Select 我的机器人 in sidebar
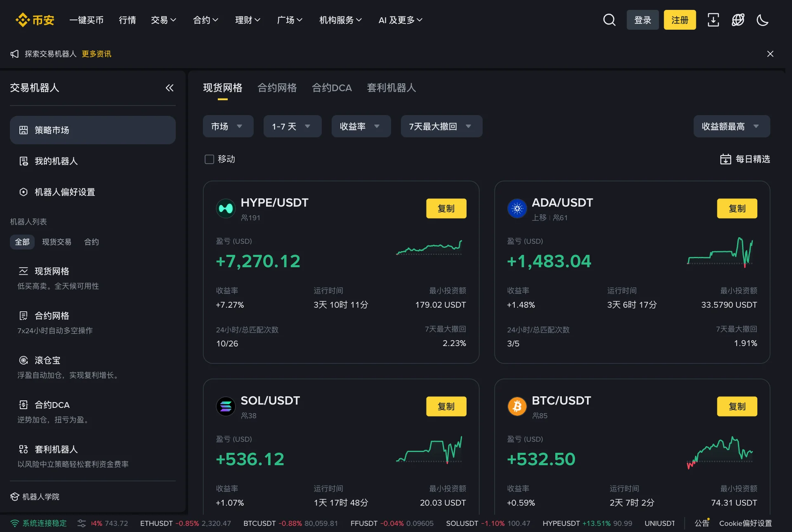The width and height of the screenshot is (792, 532). pos(93,161)
